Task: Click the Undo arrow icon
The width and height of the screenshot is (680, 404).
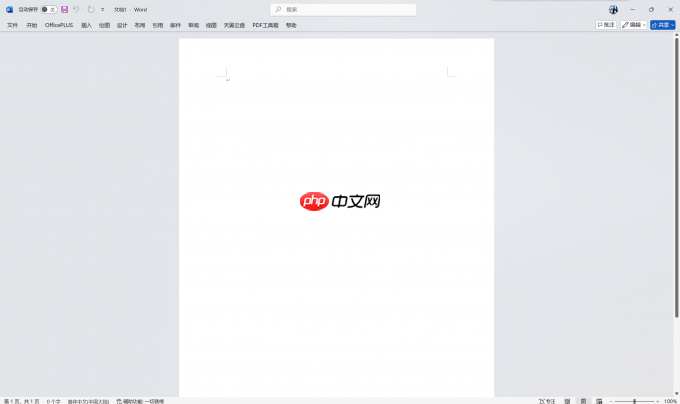Action: (76, 10)
